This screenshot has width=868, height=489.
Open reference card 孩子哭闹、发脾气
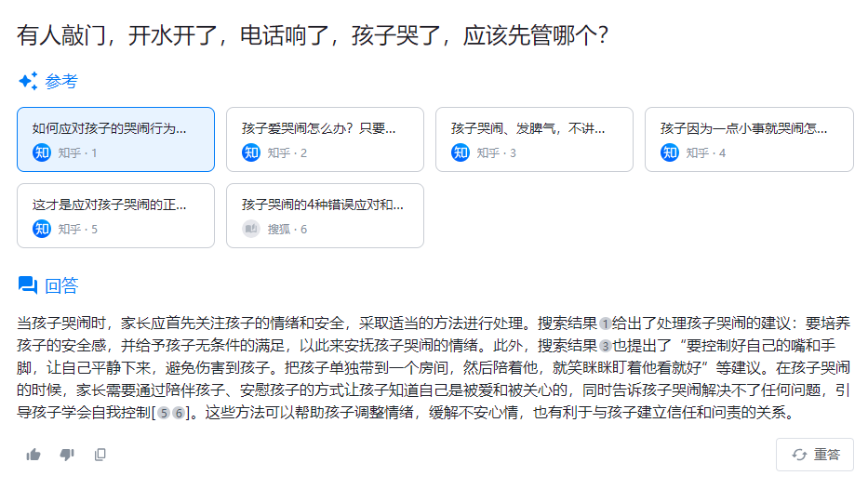point(534,139)
